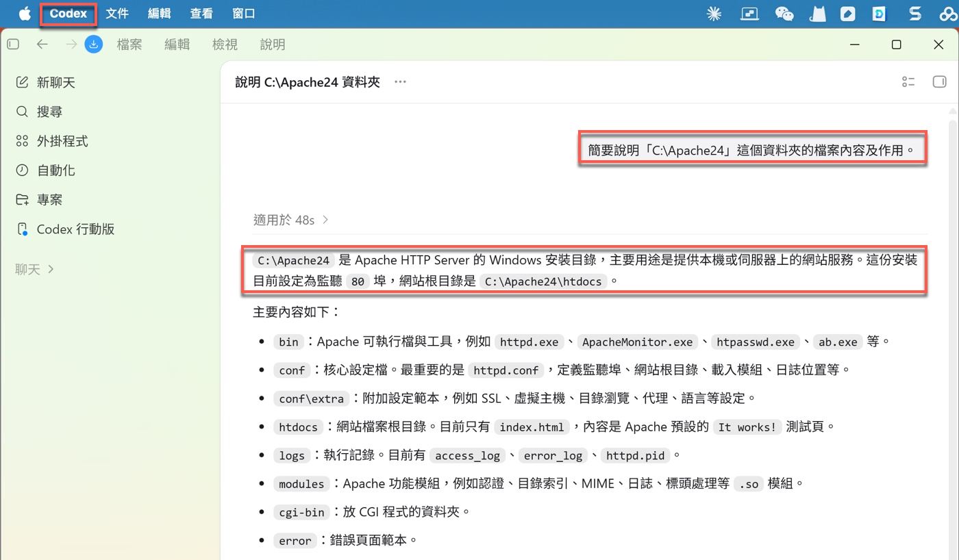959x560 pixels.
Task: Click the cgi-bin code label
Action: tap(301, 512)
